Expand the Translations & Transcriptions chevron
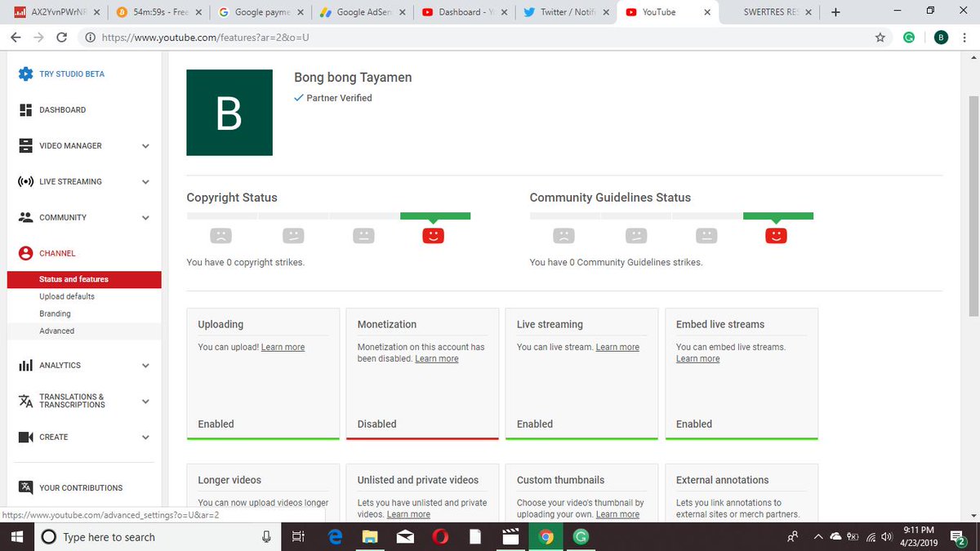Viewport: 980px width, 551px height. tap(145, 402)
